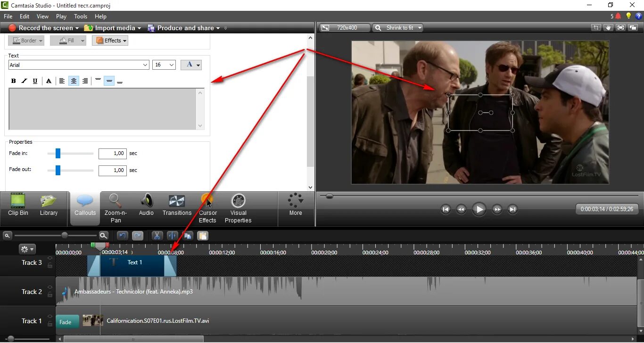Screen dimensions: 644x343
Task: Click the preview playback scrubber handle
Action: (329, 196)
